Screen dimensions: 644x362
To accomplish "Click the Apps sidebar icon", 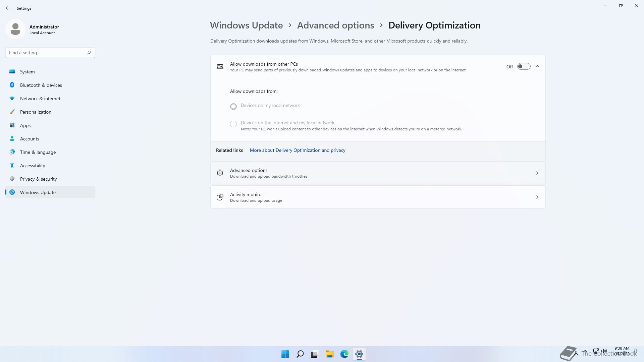I will click(x=12, y=125).
